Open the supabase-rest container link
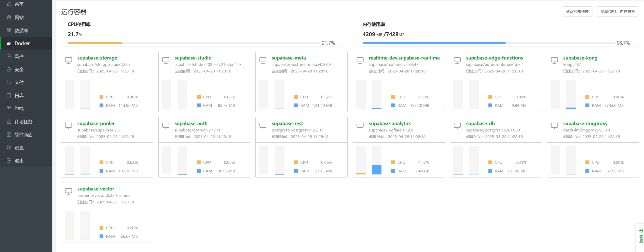Viewport: 644px width, 252px height. point(287,123)
